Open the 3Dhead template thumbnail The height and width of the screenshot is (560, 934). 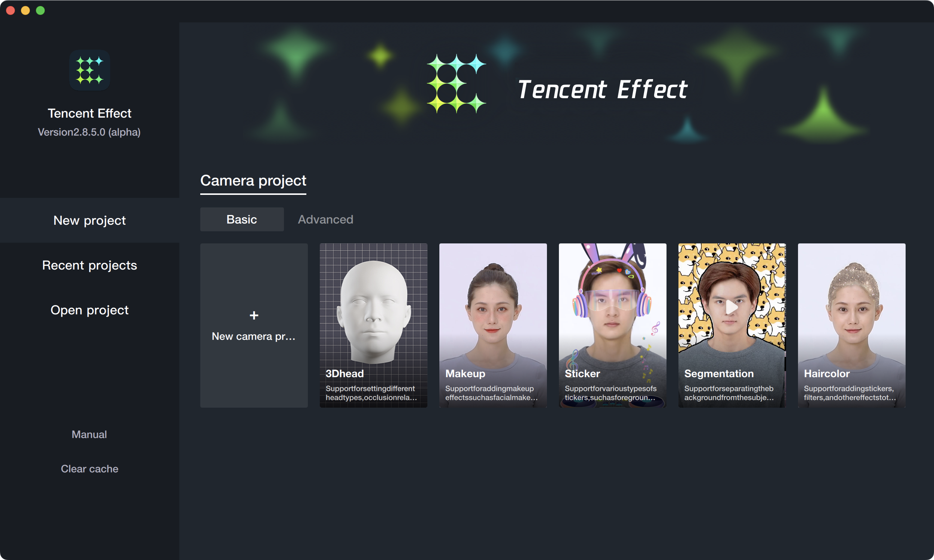pyautogui.click(x=373, y=313)
